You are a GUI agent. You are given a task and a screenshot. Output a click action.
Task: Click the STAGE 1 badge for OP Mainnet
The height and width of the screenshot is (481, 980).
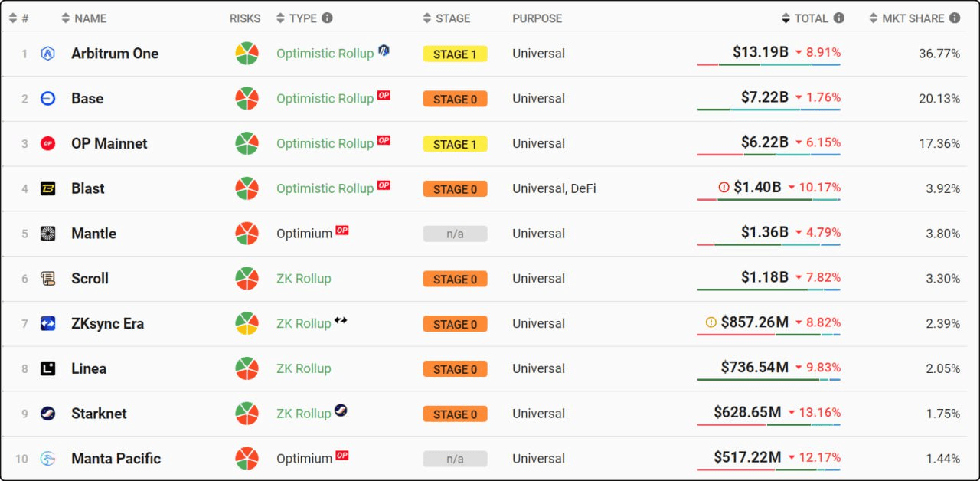tap(455, 144)
